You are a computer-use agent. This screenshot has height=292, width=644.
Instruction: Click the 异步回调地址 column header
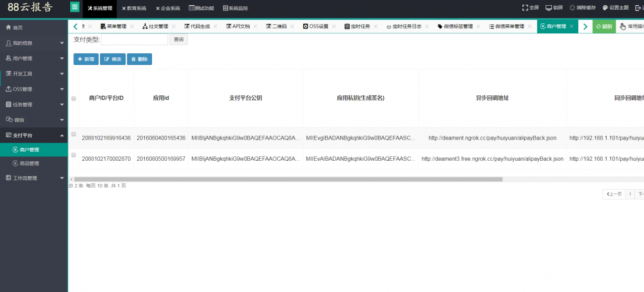493,98
